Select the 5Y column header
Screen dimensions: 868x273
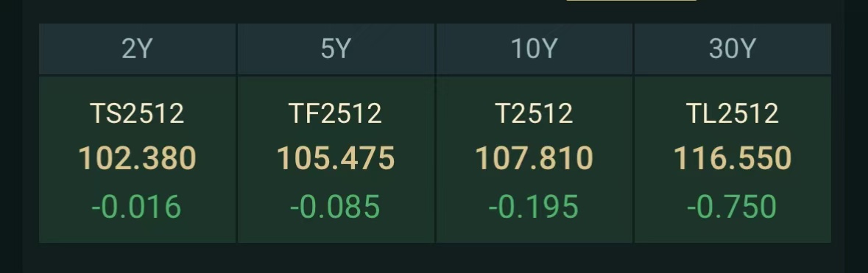pos(336,49)
